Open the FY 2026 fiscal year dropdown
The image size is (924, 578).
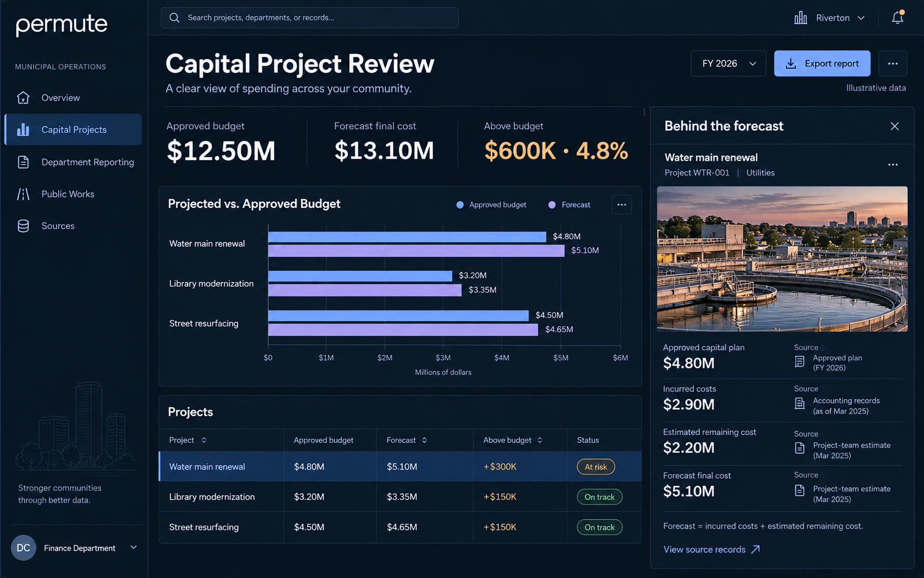tap(728, 64)
